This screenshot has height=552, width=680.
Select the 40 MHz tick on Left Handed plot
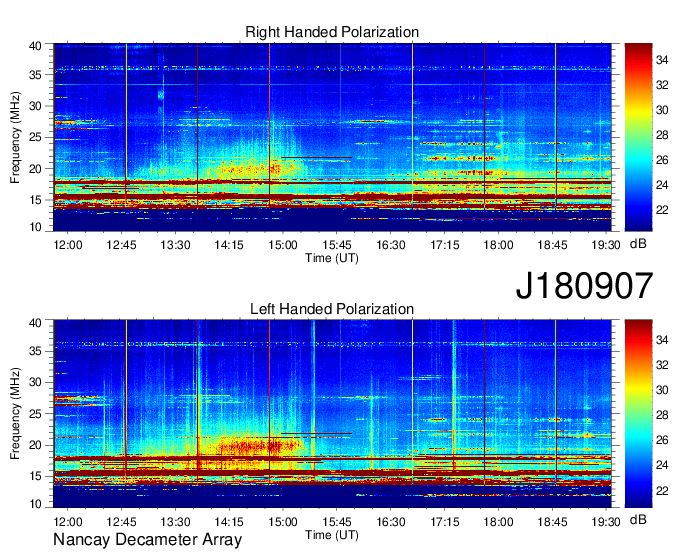click(35, 322)
